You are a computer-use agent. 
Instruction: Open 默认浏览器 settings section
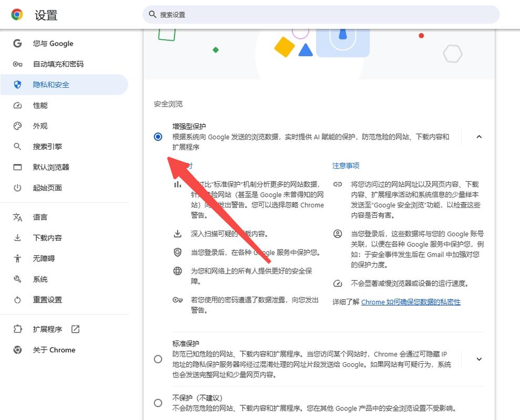pos(64,167)
